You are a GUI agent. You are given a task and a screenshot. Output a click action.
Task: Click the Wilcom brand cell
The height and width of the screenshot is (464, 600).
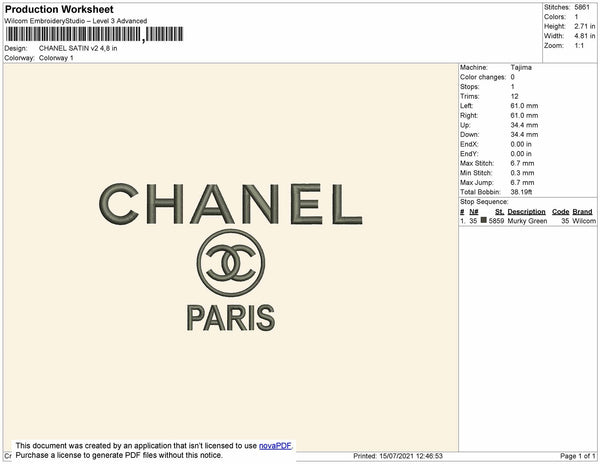[584, 221]
